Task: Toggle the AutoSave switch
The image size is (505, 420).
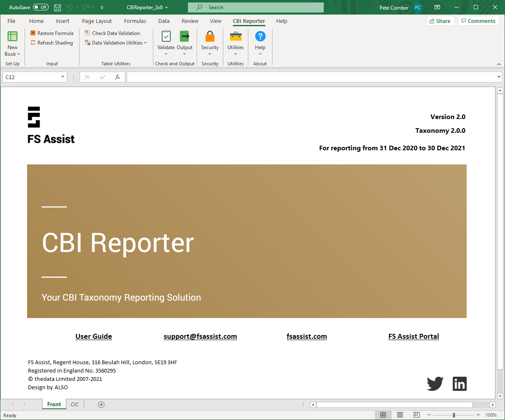Action: [41, 7]
